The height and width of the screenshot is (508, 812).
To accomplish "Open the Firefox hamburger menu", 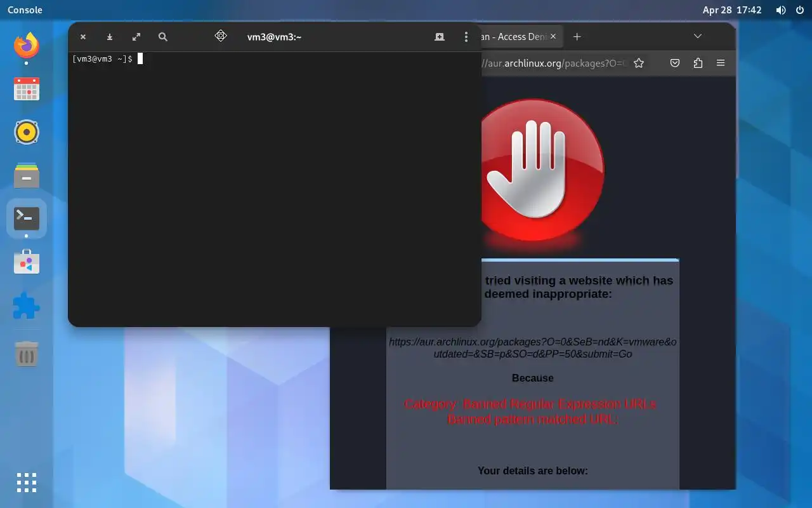I will (x=721, y=63).
